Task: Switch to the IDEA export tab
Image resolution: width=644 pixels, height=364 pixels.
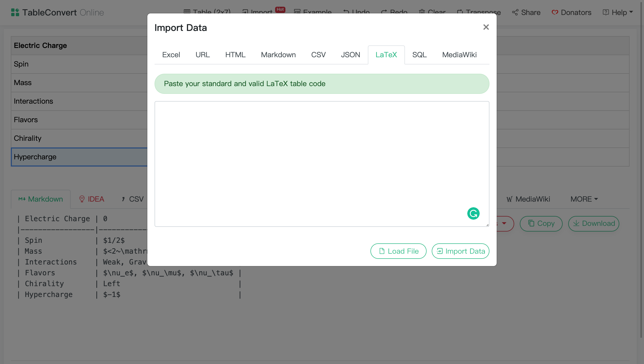Action: (91, 199)
